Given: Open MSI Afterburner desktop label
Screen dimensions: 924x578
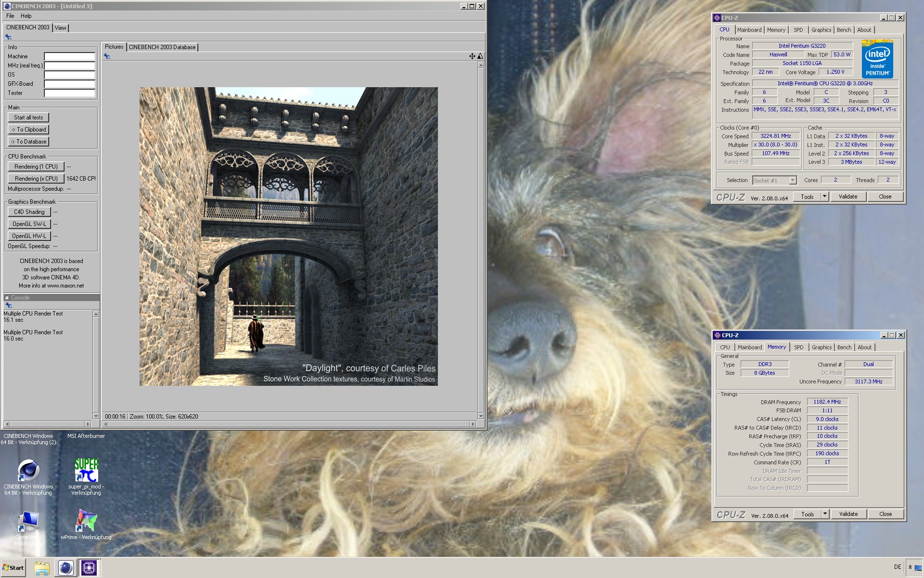Looking at the screenshot, I should [86, 436].
